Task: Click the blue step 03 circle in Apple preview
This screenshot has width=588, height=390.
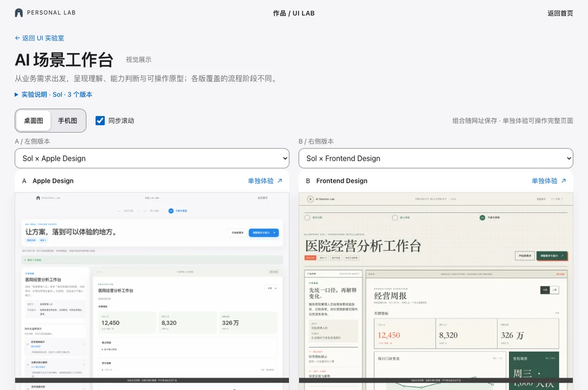Action: point(171,211)
